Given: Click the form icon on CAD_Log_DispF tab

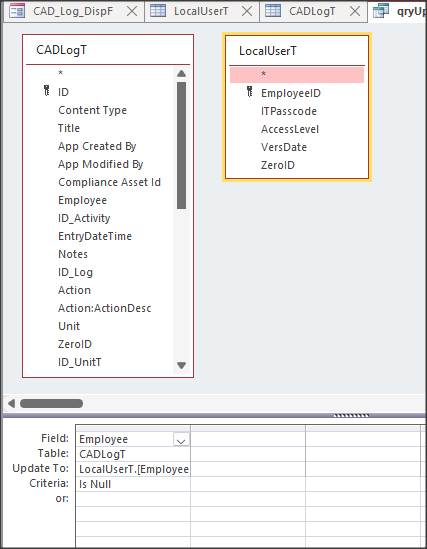Looking at the screenshot, I should (17, 11).
